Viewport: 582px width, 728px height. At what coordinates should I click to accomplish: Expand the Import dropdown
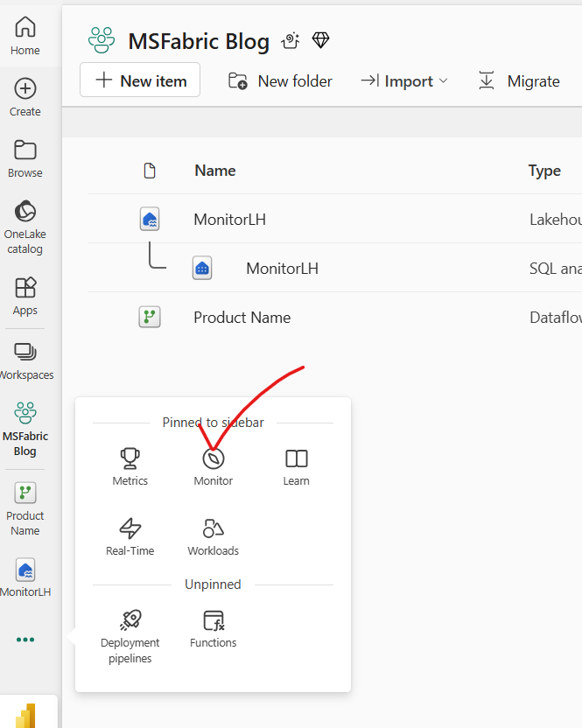(x=404, y=81)
